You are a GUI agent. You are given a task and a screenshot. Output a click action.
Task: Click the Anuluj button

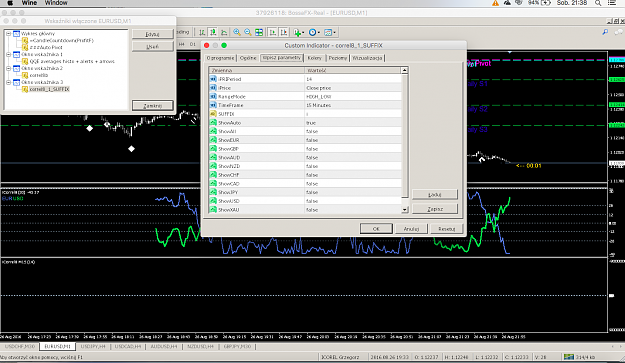[x=411, y=229]
